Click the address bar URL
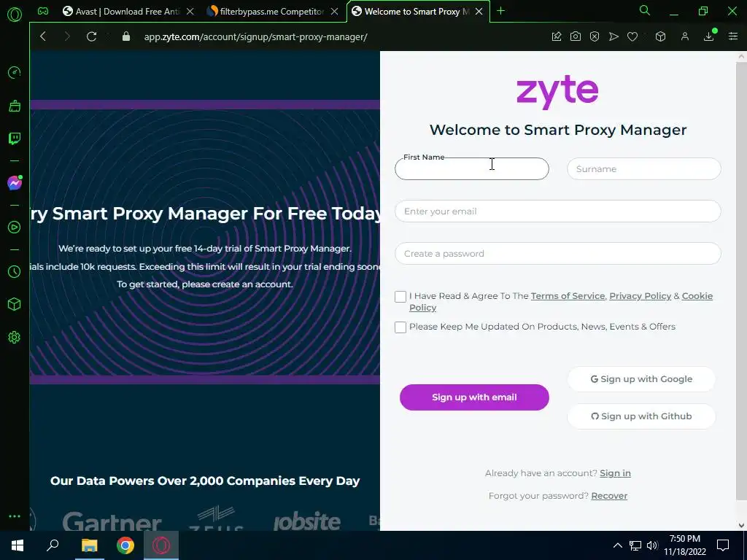The width and height of the screenshot is (747, 560). coord(256,36)
